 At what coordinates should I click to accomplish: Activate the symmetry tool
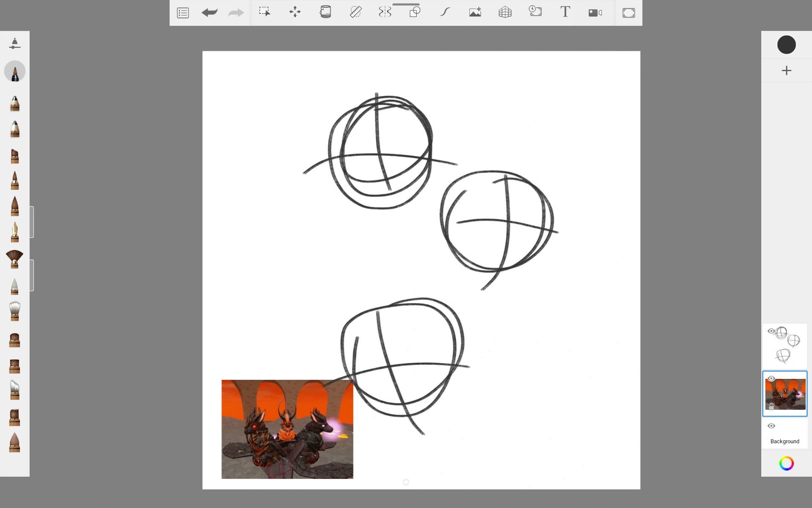click(384, 12)
